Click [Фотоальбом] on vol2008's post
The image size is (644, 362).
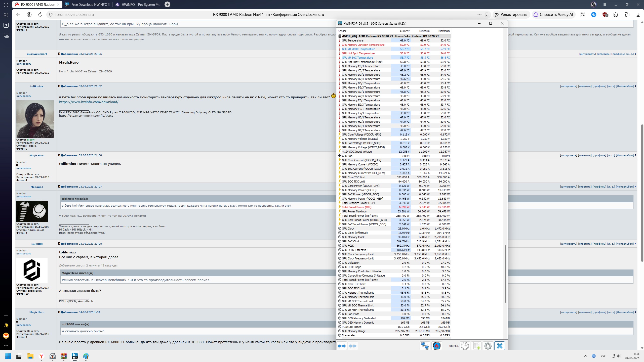pos(625,244)
